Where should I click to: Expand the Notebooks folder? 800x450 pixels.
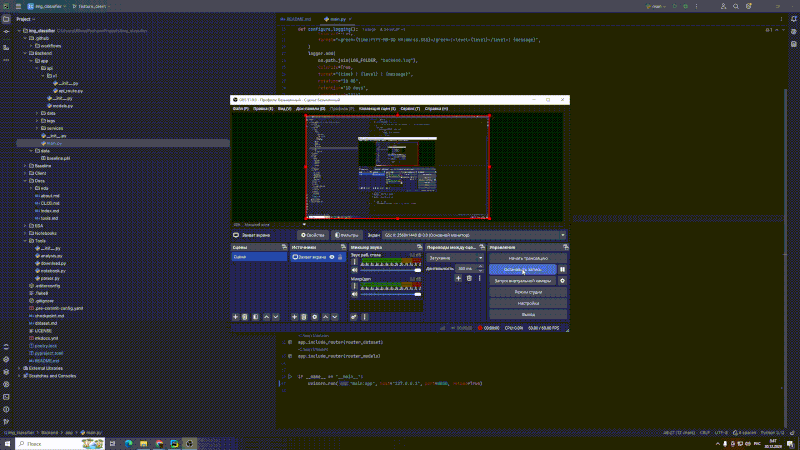point(24,233)
